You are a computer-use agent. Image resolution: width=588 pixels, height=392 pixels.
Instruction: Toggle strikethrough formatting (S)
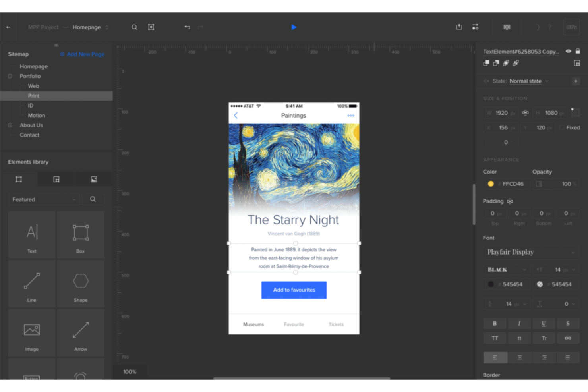point(568,324)
